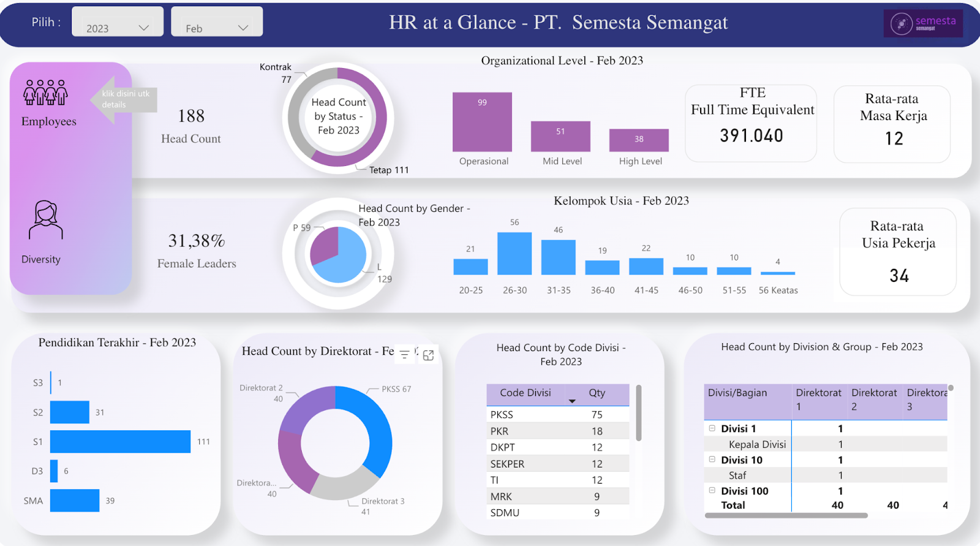Click the Semesta Semangat logo
The height and width of the screenshot is (546, 980).
[x=923, y=23]
